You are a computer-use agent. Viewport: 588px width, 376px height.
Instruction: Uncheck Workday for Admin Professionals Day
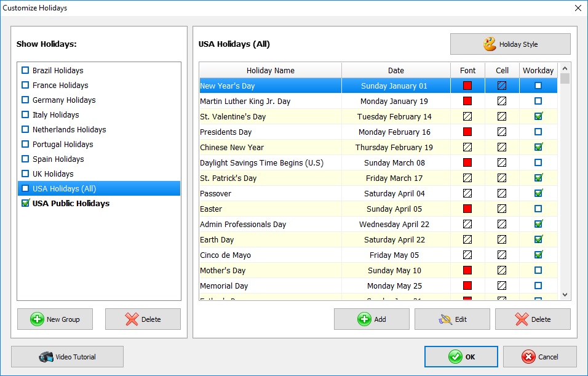(x=538, y=224)
